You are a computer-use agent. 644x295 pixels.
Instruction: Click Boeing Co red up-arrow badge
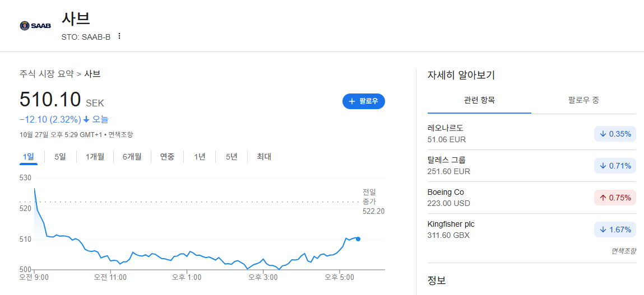pyautogui.click(x=615, y=198)
